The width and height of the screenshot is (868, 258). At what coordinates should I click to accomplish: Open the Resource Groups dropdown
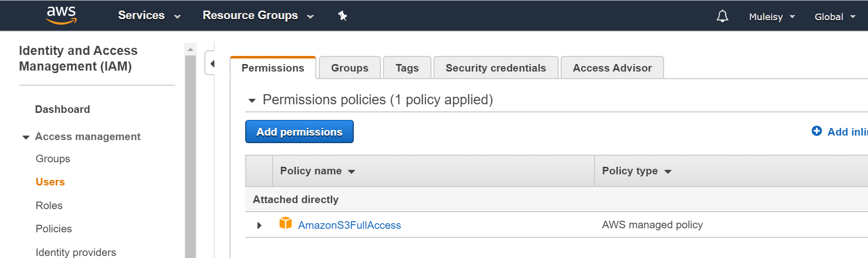tap(258, 16)
